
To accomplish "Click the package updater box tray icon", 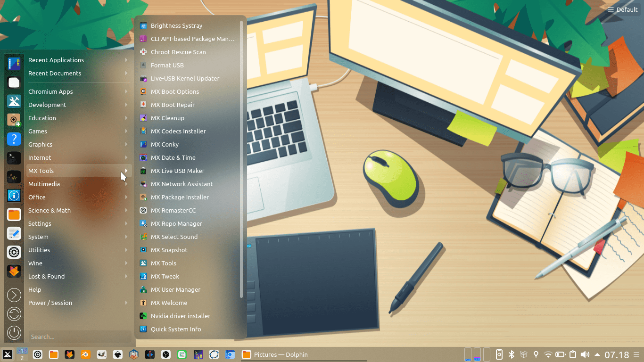I will click(x=524, y=354).
